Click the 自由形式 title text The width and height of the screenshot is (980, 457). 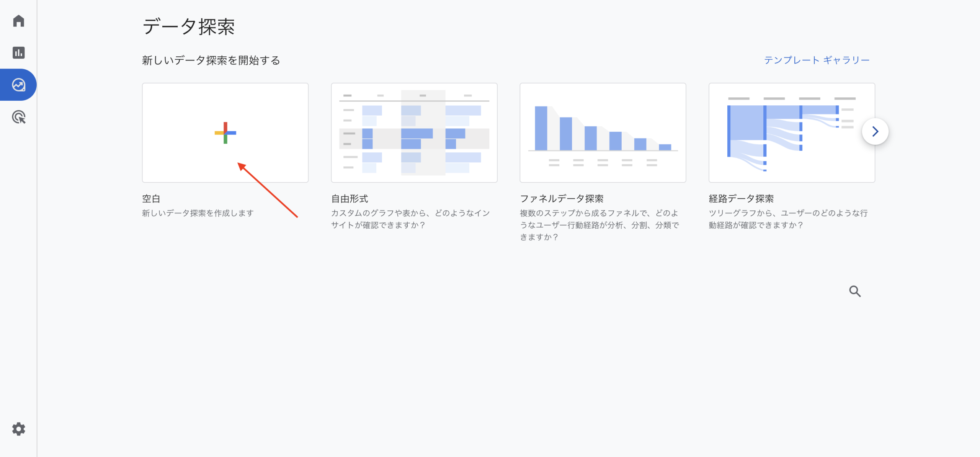tap(350, 198)
